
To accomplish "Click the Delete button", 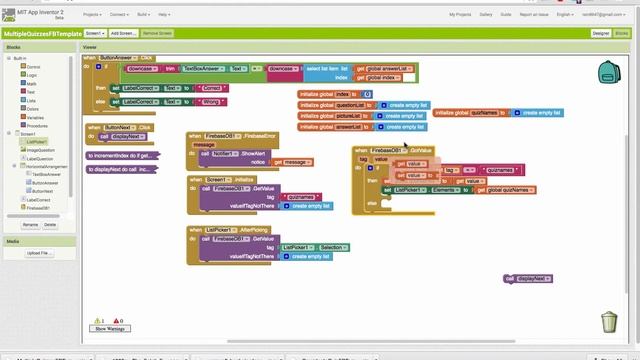I will [x=50, y=225].
